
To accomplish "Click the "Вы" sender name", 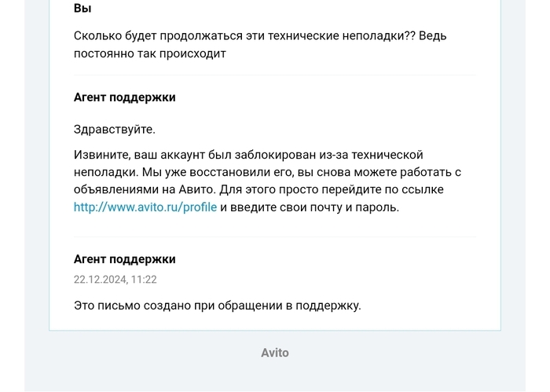I will pyautogui.click(x=82, y=9).
